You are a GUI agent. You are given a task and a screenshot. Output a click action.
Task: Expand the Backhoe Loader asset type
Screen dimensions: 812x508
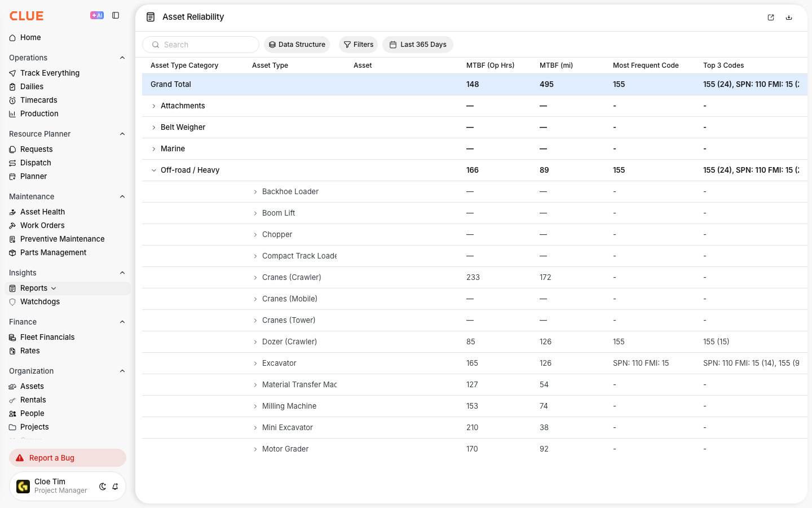point(255,192)
